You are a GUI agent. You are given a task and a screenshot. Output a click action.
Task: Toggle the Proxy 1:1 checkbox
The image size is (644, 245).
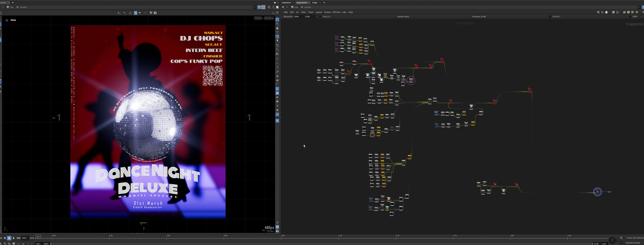[x=321, y=17]
